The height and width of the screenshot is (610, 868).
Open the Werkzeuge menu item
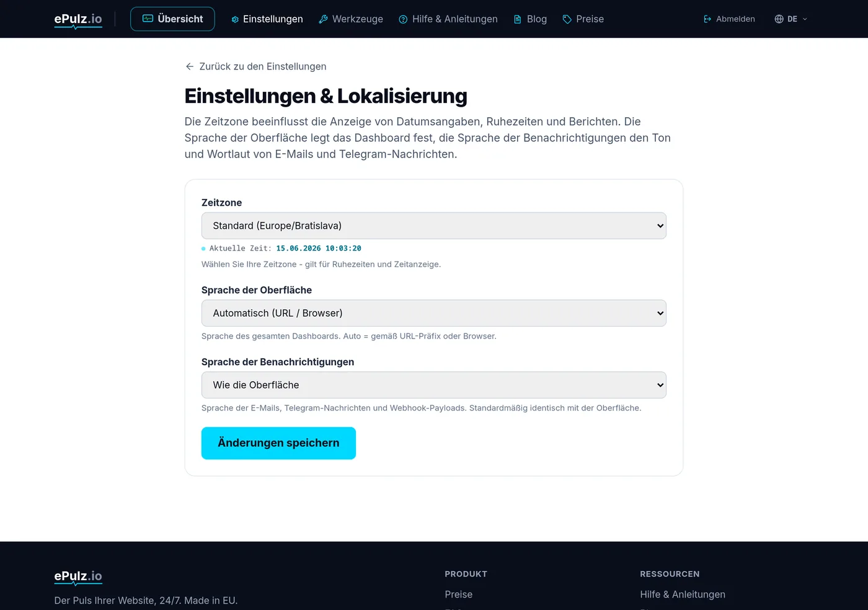[351, 19]
